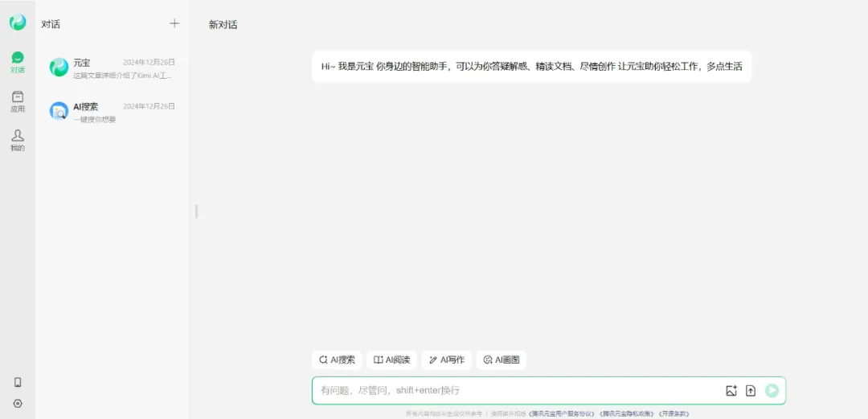Screen dimensions: 868x419
Task: Click the upload file icon in input box
Action: (x=751, y=391)
